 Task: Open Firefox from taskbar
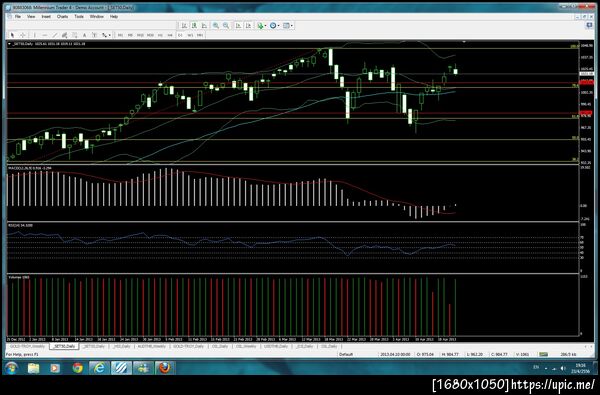click(x=165, y=368)
